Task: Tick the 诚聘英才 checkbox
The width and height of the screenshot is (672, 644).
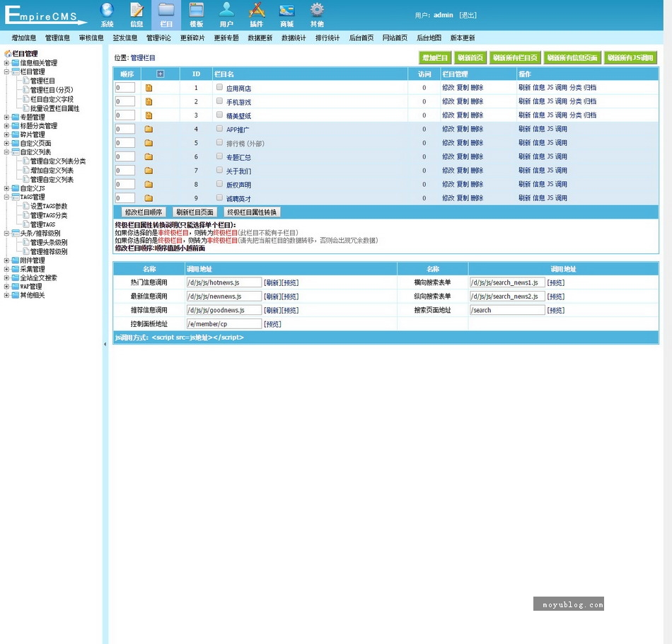Action: [x=219, y=197]
